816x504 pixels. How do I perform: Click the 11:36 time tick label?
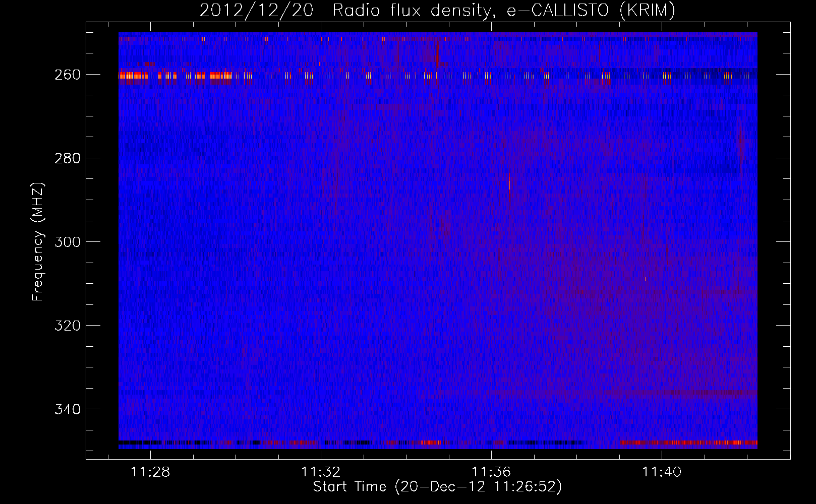tap(491, 472)
